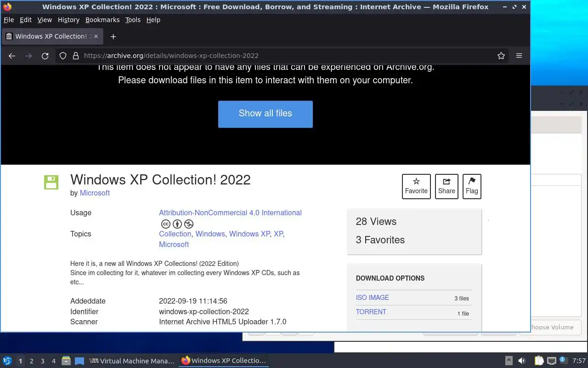The height and width of the screenshot is (368, 588).
Task: Click the 7:57 clock
Action: click(579, 361)
